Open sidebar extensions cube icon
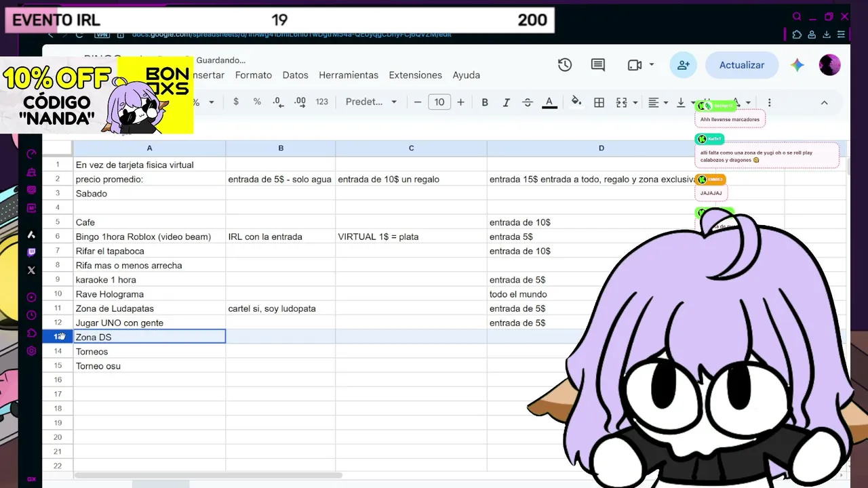Viewport: 868px width, 488px height. coord(31,333)
